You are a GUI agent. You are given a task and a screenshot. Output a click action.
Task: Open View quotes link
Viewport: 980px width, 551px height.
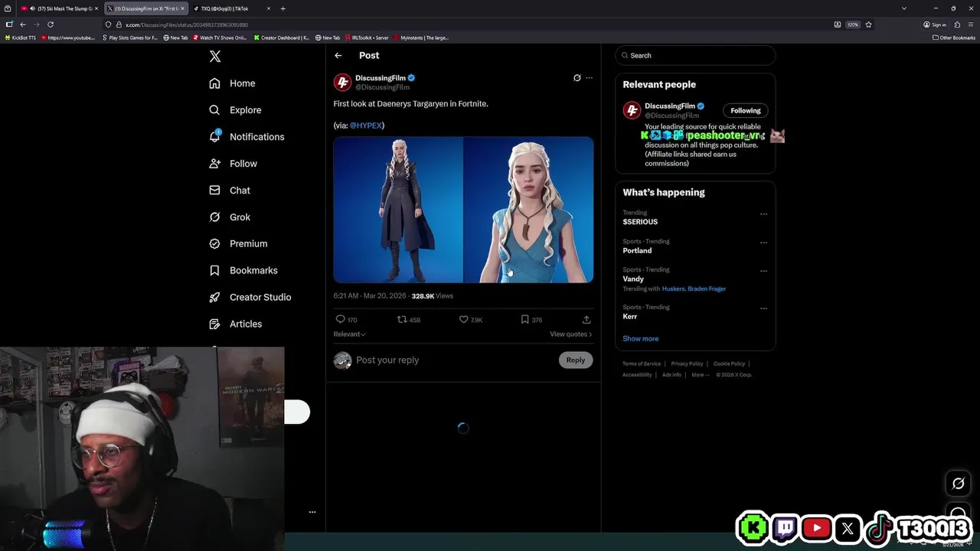570,334
